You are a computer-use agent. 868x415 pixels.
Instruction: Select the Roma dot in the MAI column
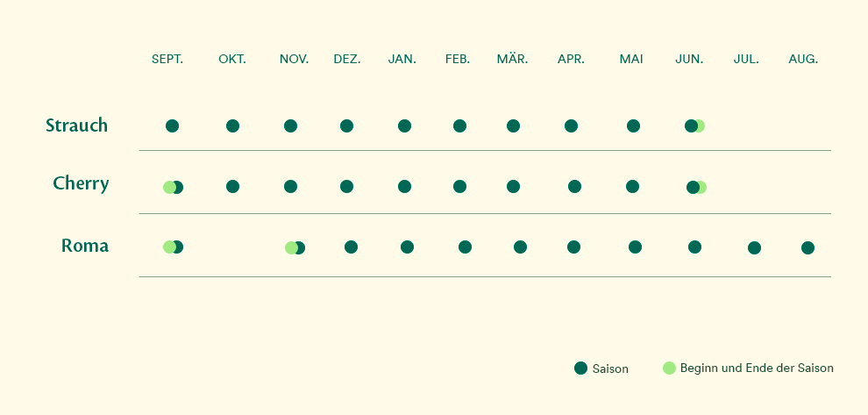pos(635,247)
